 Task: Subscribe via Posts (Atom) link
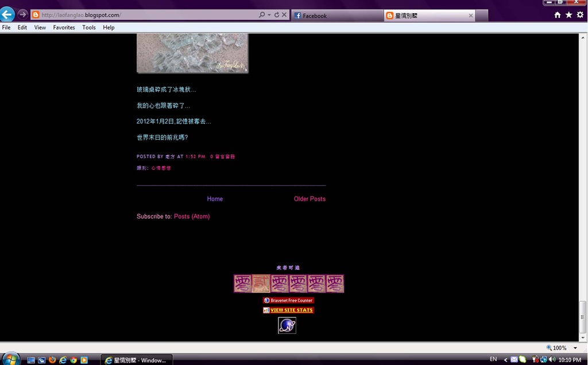point(192,216)
